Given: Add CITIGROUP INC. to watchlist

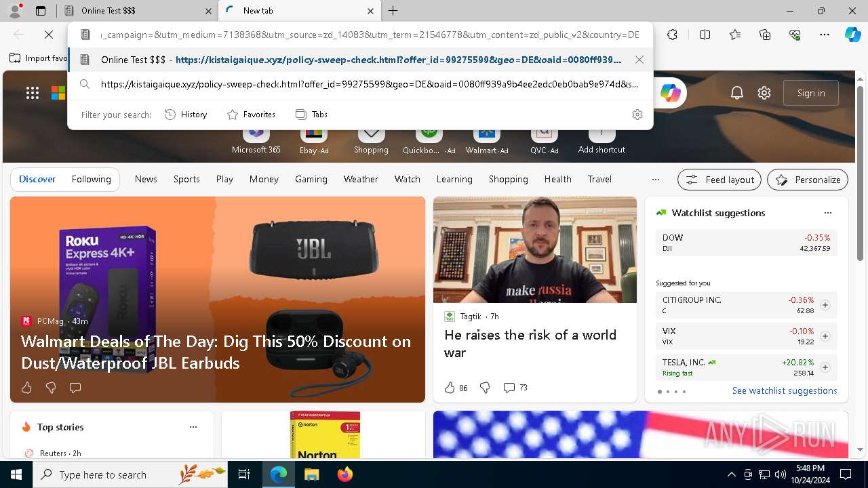Looking at the screenshot, I should tap(825, 305).
